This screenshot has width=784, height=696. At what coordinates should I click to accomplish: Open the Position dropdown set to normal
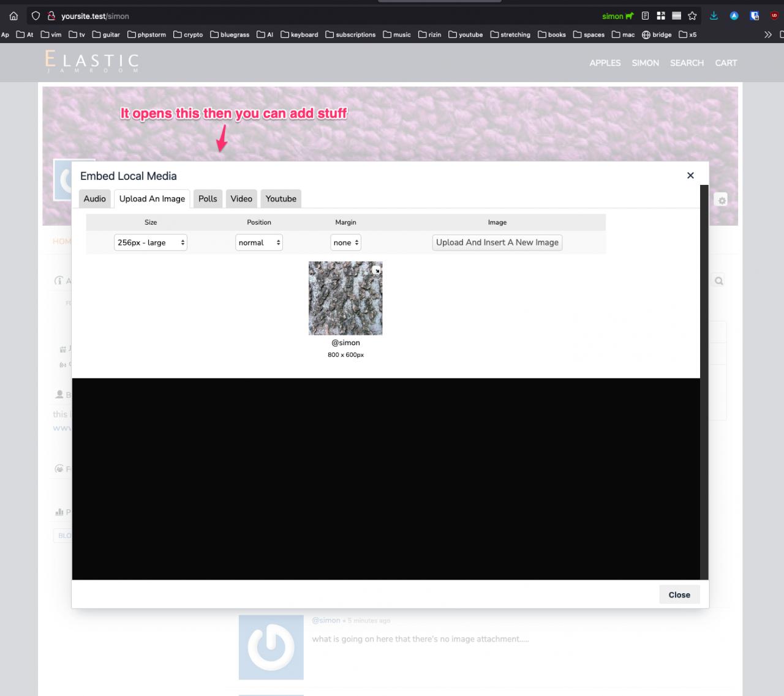[x=259, y=242]
